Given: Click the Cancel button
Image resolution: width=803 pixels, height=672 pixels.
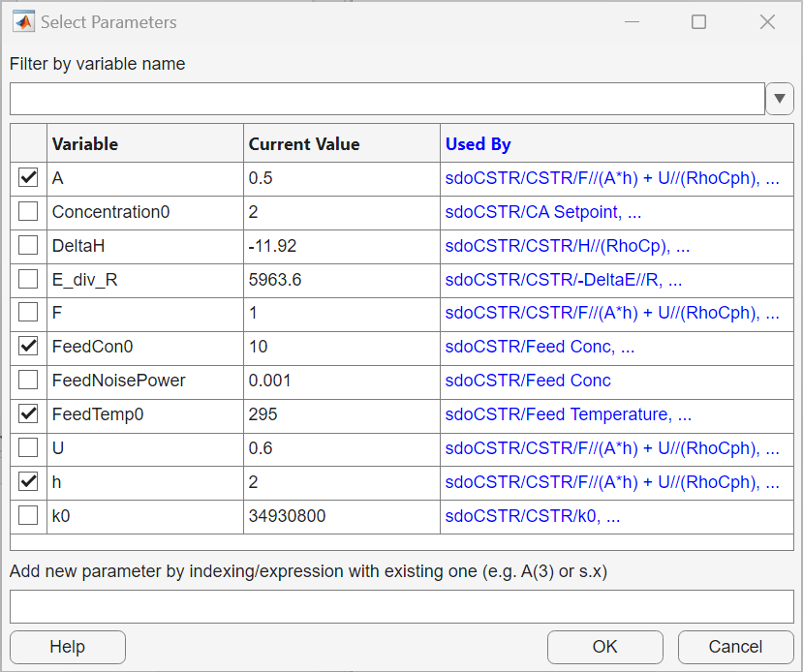Looking at the screenshot, I should (735, 647).
